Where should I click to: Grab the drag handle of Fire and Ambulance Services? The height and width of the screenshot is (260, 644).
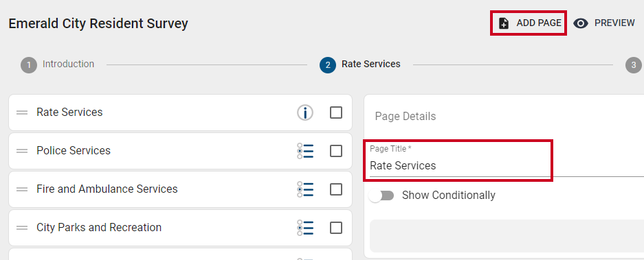tap(22, 189)
